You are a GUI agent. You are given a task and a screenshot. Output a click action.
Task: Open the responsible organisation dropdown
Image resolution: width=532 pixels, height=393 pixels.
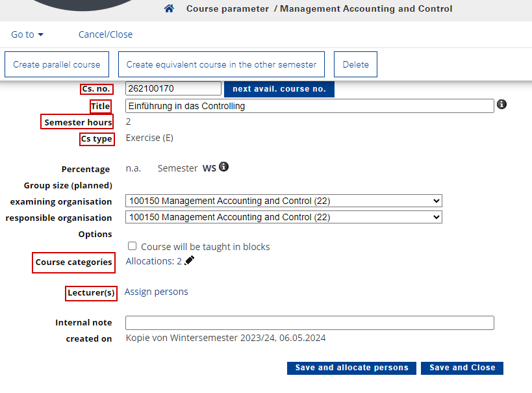[284, 217]
